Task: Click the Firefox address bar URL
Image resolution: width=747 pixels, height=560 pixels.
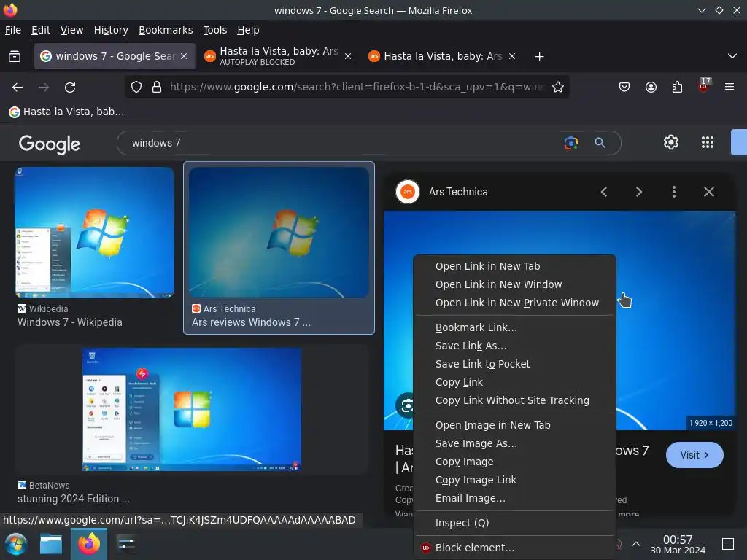Action: click(357, 87)
